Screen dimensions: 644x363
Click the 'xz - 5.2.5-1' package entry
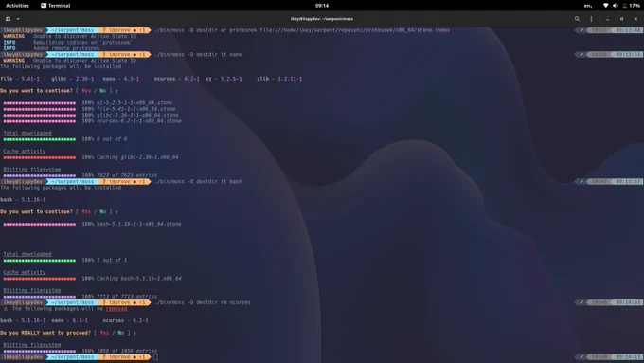click(x=224, y=79)
